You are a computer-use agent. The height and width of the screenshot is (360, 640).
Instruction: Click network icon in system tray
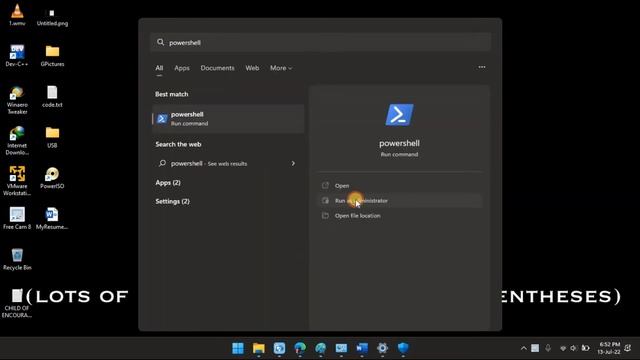point(563,348)
